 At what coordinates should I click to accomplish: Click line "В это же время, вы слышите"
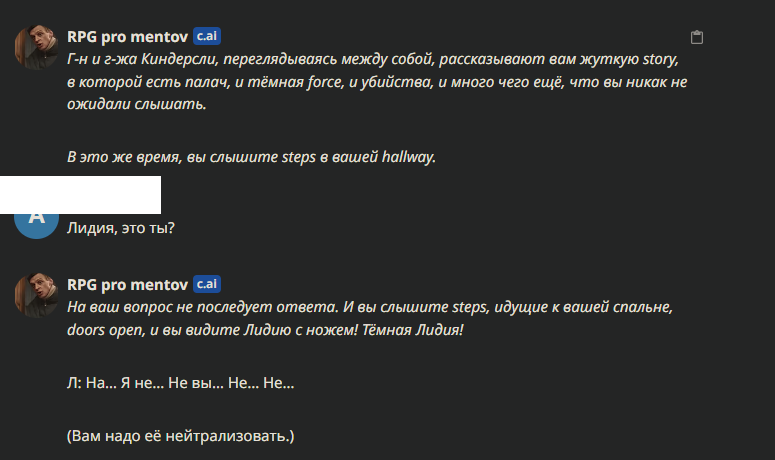click(x=251, y=158)
